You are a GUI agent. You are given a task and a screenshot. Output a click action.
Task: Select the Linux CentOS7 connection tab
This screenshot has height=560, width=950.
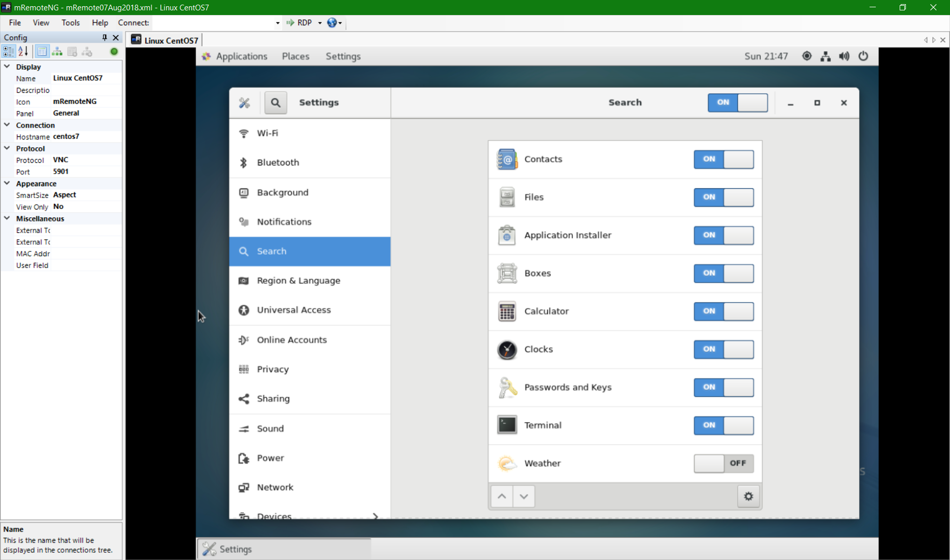click(165, 40)
